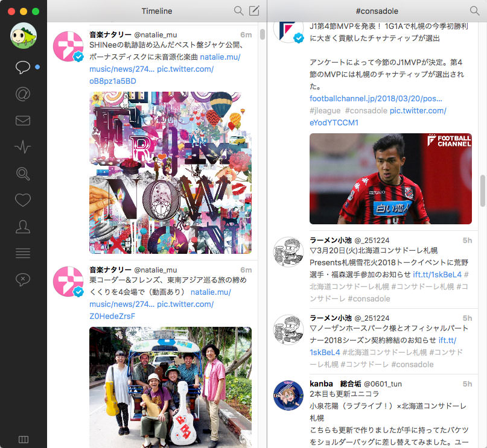Click 6m timestamp on 栗コーダー tweet

coord(246,270)
